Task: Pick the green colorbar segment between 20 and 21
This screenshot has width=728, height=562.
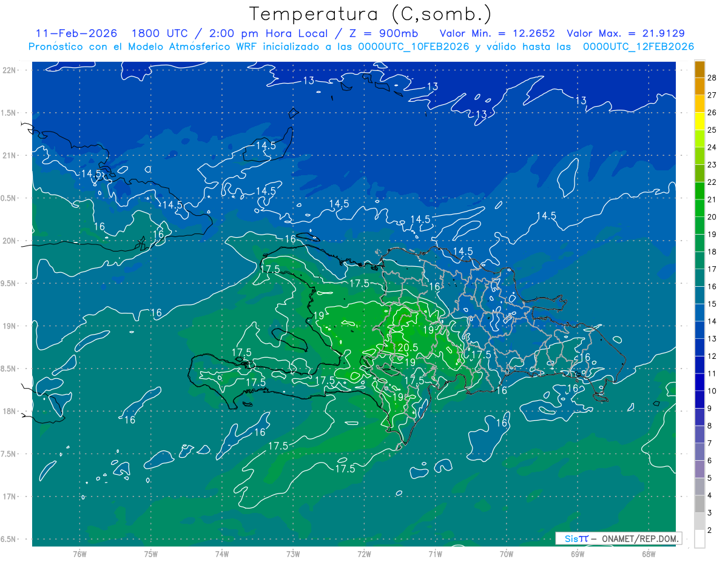Action: tap(699, 208)
